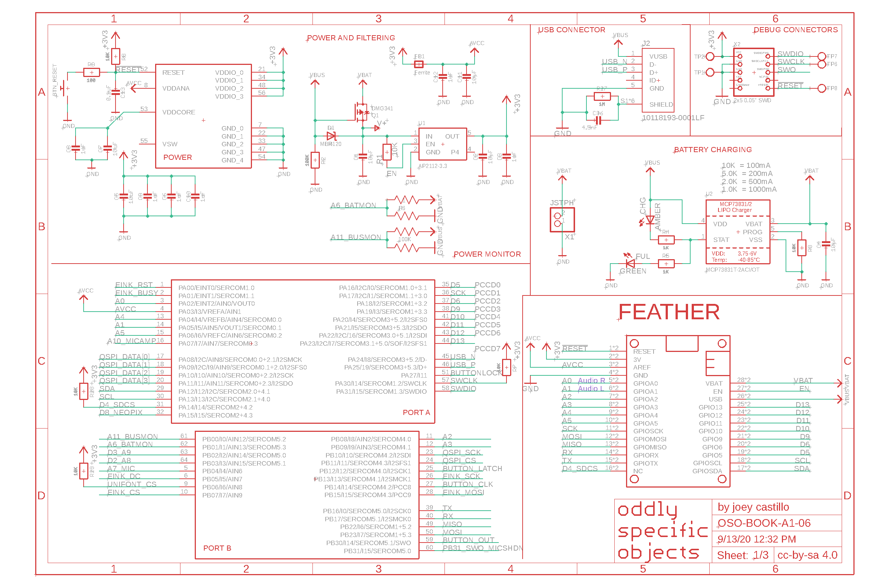Pick the R4 1K resistor
Image resolution: width=889 pixels, height=588 pixels.
tap(666, 240)
